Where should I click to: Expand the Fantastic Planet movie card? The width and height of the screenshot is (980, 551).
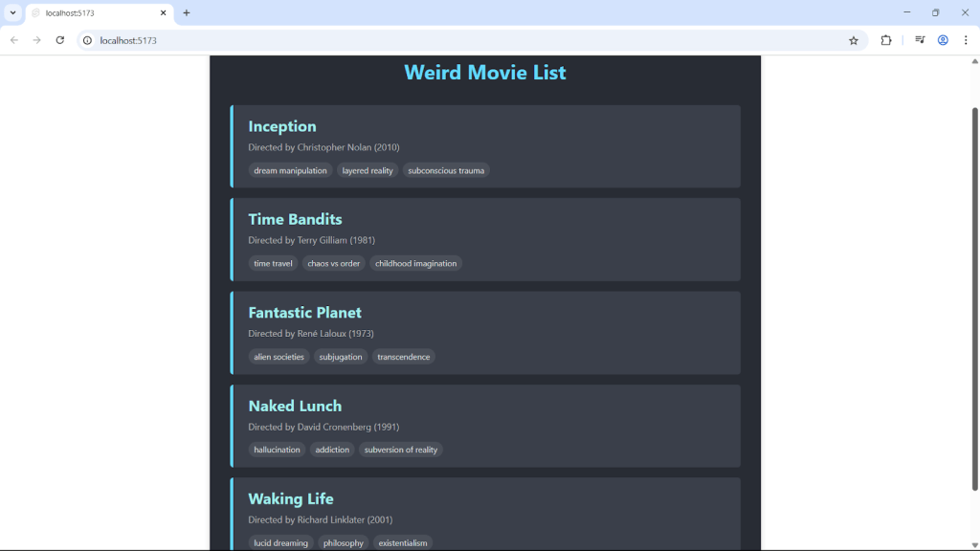point(484,332)
